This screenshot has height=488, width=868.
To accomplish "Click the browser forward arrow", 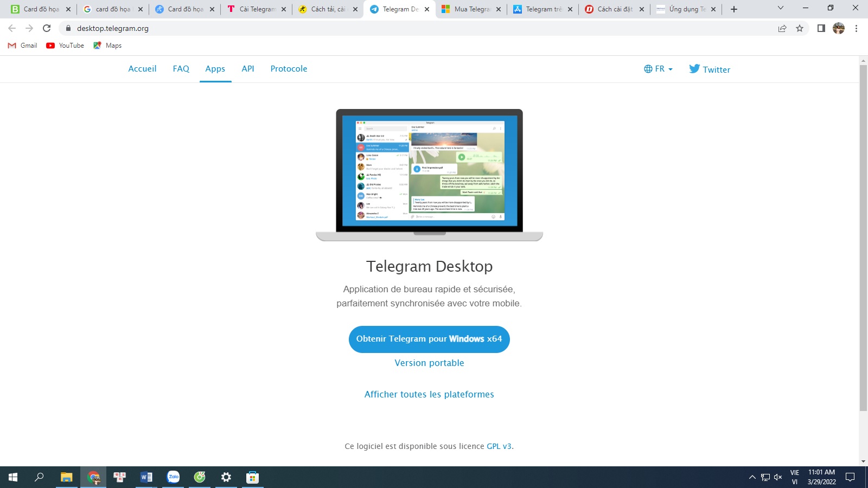I will 29,28.
